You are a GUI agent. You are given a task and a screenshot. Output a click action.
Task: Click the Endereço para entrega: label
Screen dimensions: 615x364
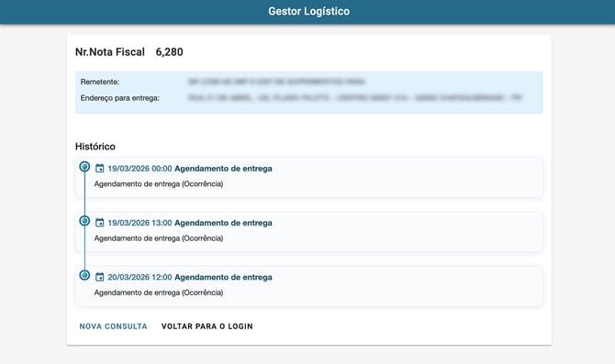(120, 98)
